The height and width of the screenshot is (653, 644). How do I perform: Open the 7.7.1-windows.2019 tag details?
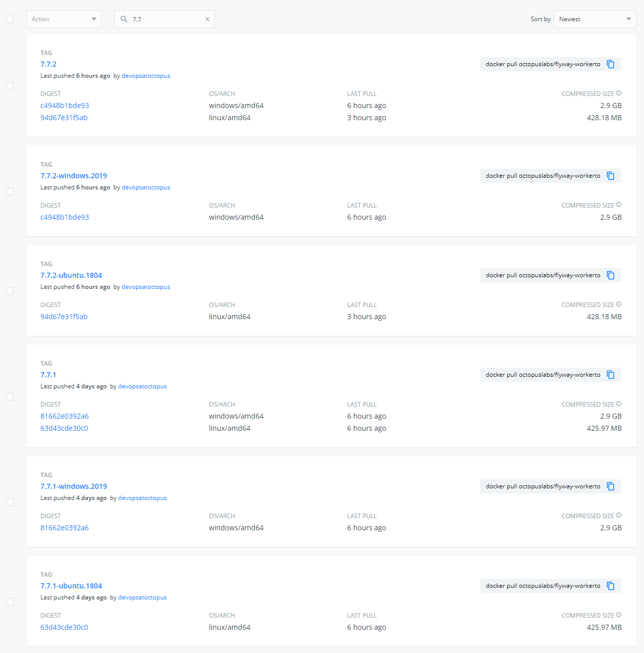point(73,486)
